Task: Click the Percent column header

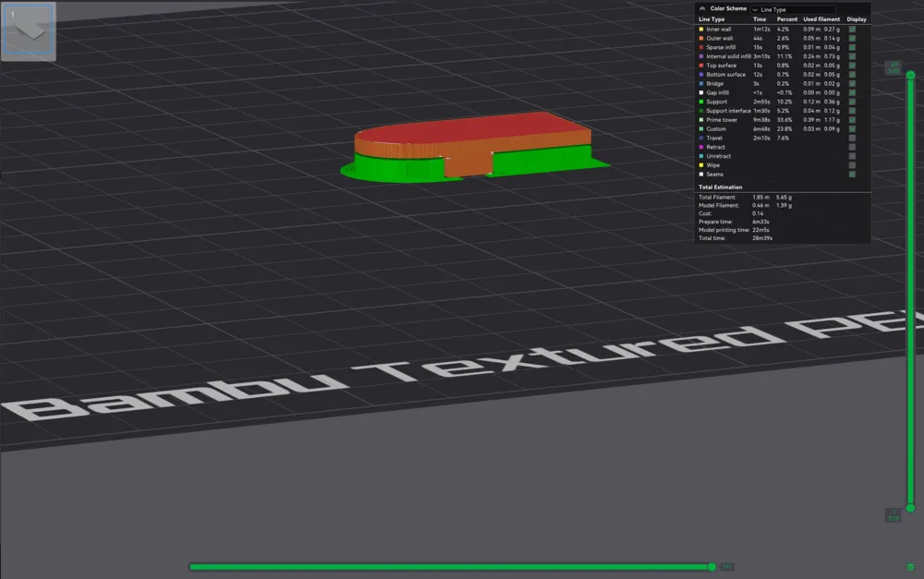Action: coord(786,19)
